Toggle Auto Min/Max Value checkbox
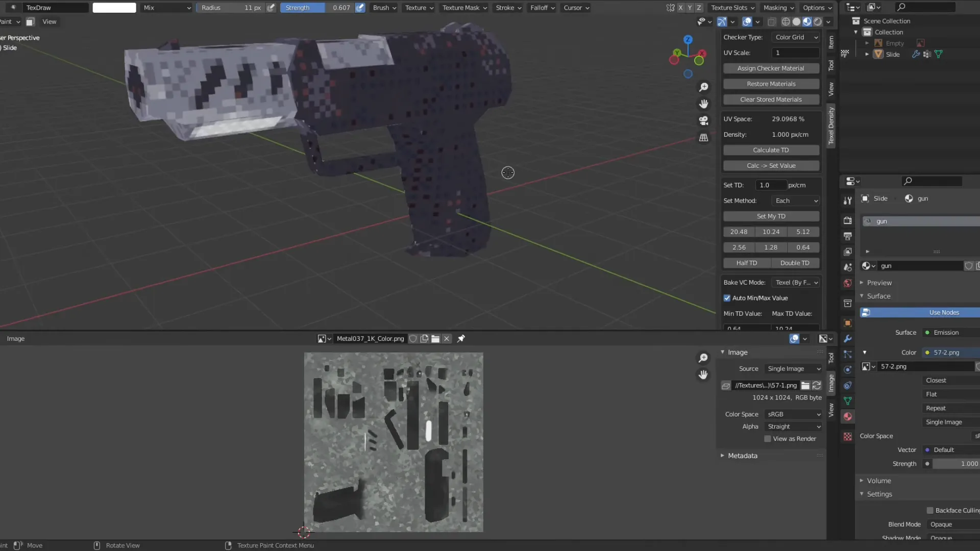The height and width of the screenshot is (551, 980). (x=727, y=298)
